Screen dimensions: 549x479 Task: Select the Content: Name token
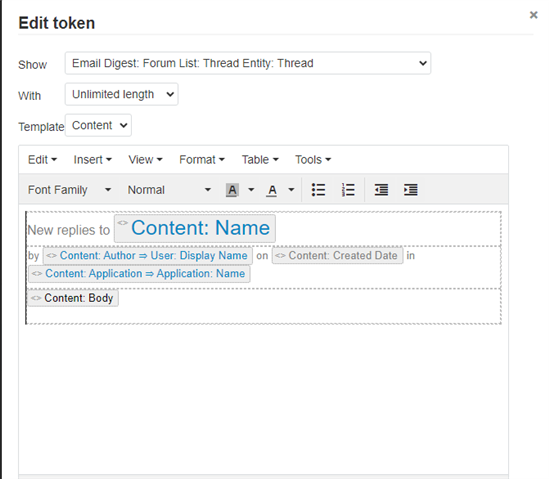(195, 228)
